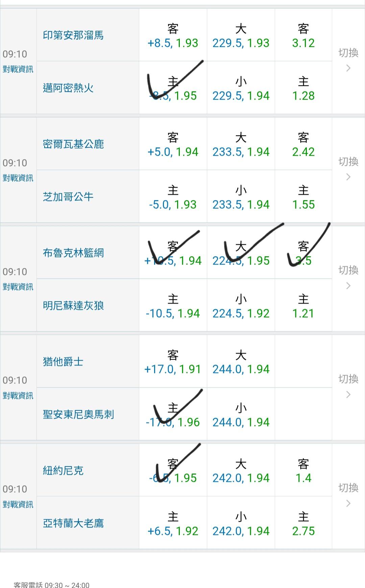
Task: Open 切換 for the Knicks vs Hawks game
Action: [x=348, y=496]
